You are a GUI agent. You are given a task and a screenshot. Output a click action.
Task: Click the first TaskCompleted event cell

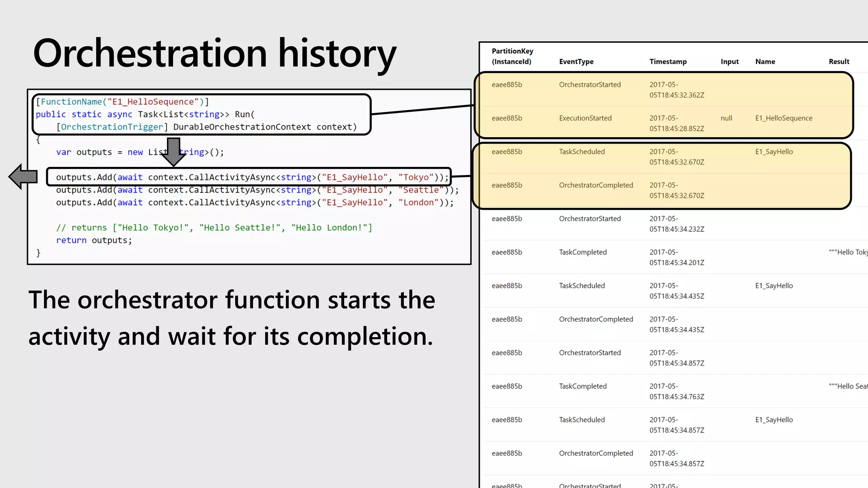coord(583,252)
